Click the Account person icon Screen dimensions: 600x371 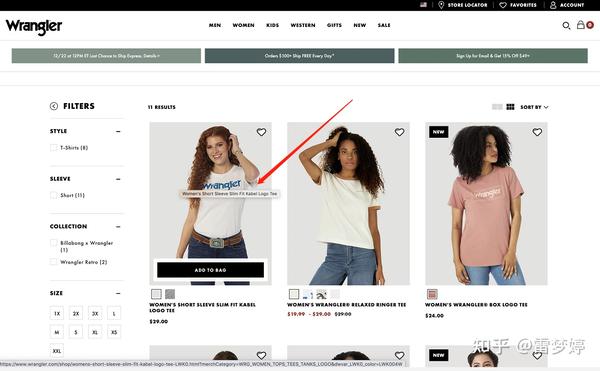553,5
